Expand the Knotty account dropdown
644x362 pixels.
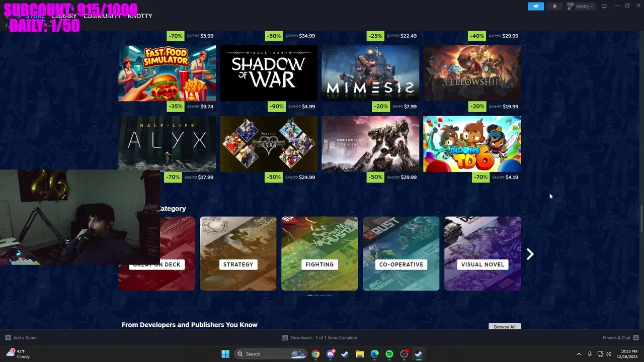pyautogui.click(x=581, y=6)
